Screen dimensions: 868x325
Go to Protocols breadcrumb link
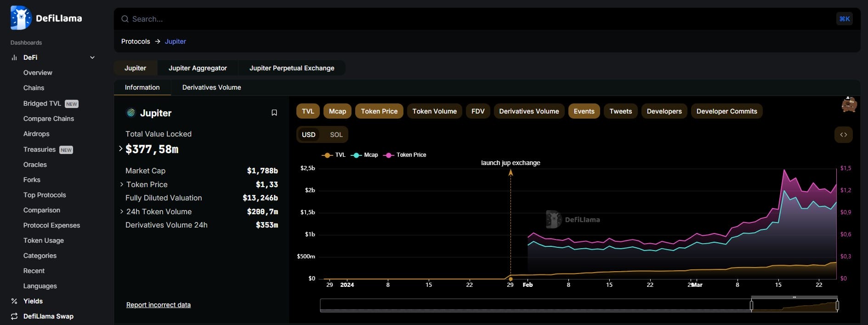(136, 41)
